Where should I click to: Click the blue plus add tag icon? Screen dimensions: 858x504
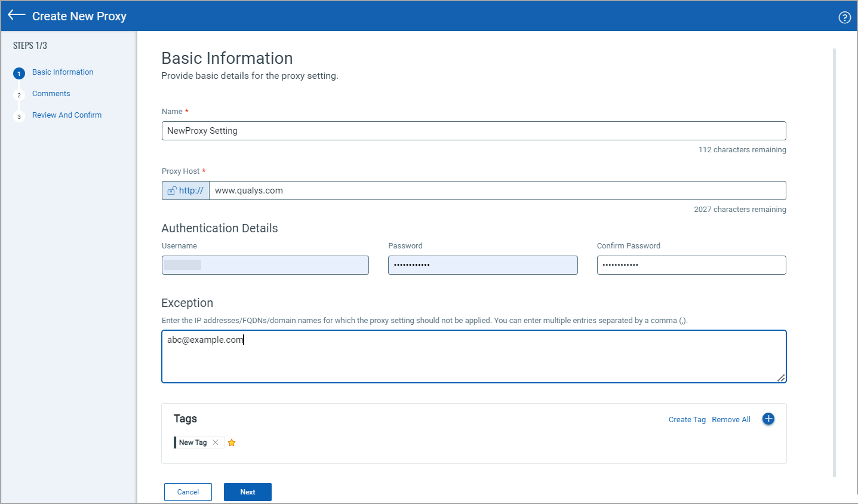768,419
